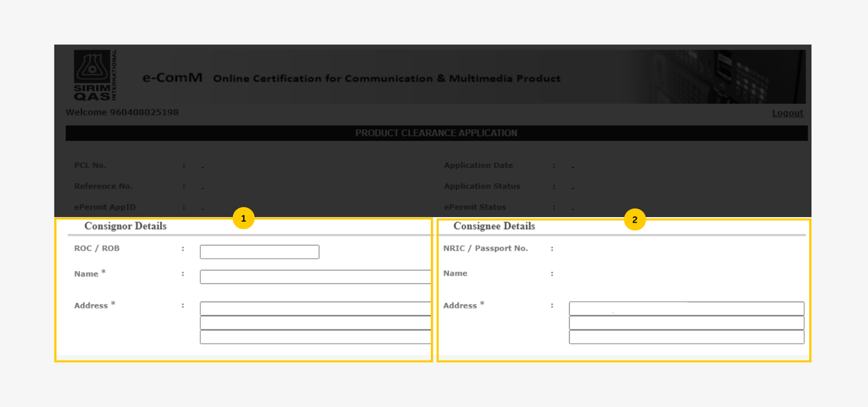
Task: Open the Logout link
Action: point(787,112)
